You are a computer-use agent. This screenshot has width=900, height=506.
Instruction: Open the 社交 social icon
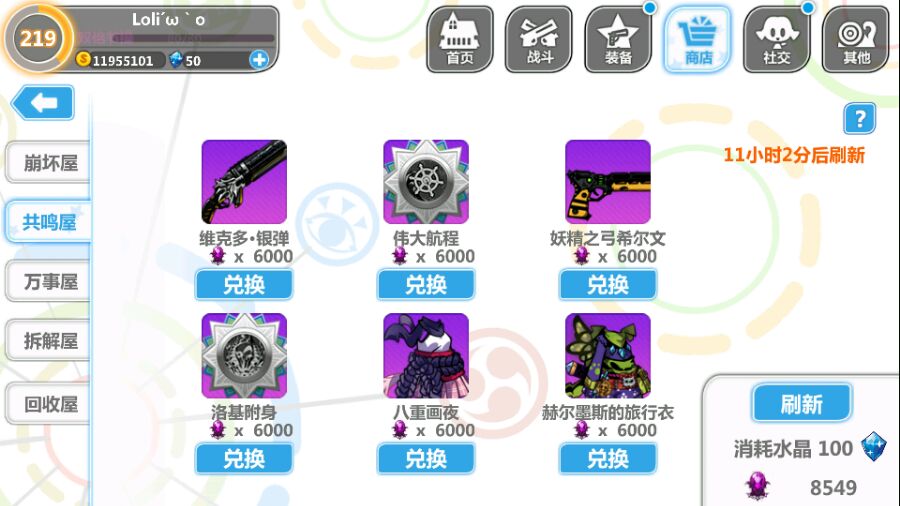point(777,40)
